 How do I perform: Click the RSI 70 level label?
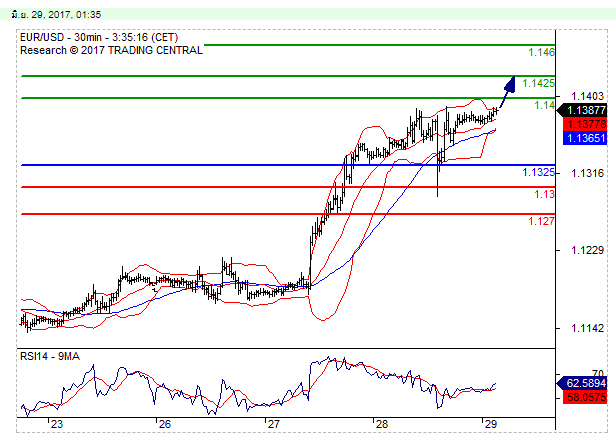pyautogui.click(x=598, y=373)
